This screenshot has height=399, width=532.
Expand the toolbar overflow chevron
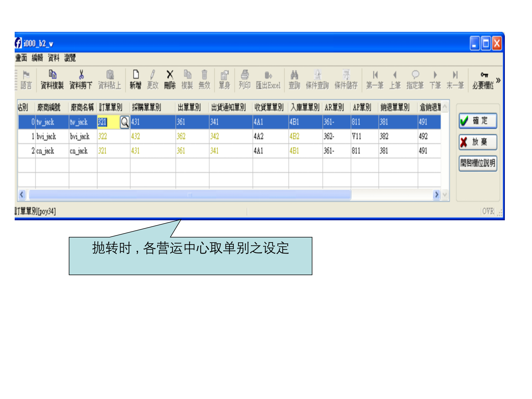pos(498,80)
